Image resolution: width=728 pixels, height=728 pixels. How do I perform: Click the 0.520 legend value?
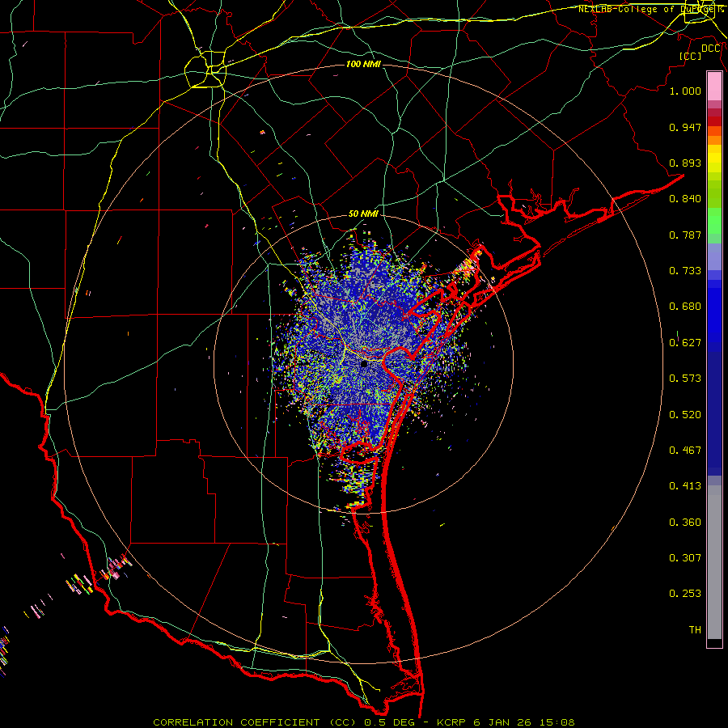685,415
